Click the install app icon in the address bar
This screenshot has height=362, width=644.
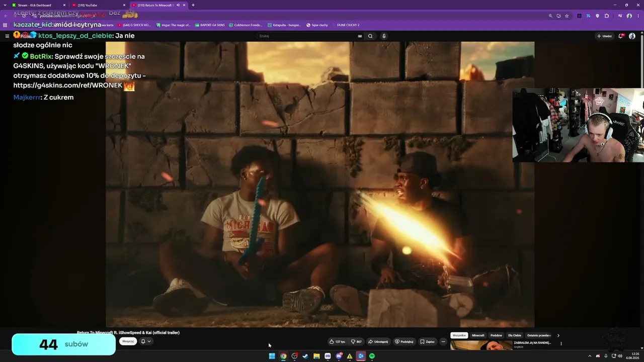tap(558, 16)
